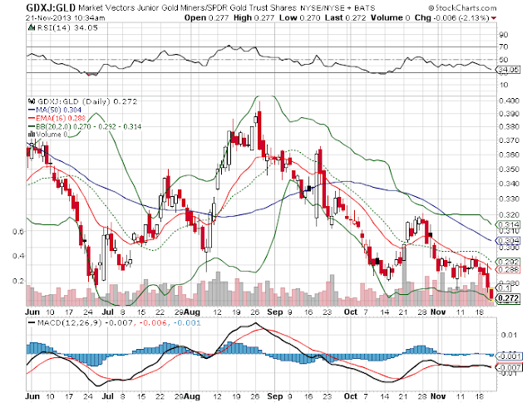Click the small chart icon before RSI(14)
This screenshot has height=403, width=532.
(32, 27)
